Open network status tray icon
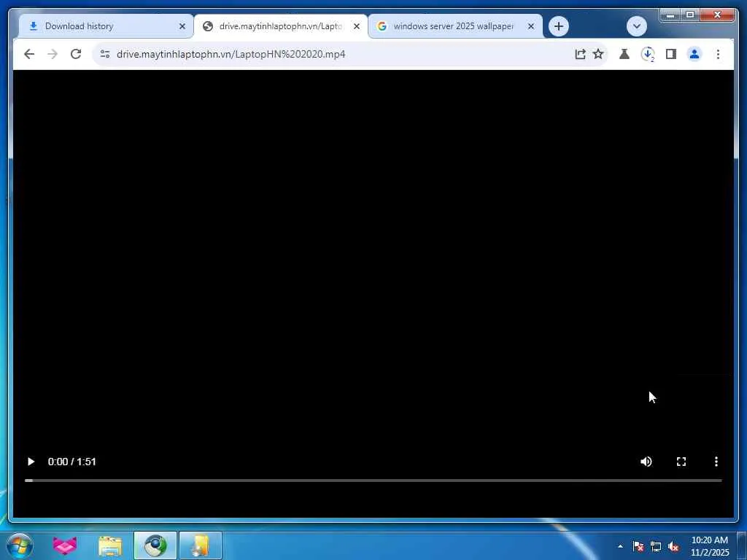 pos(656,546)
